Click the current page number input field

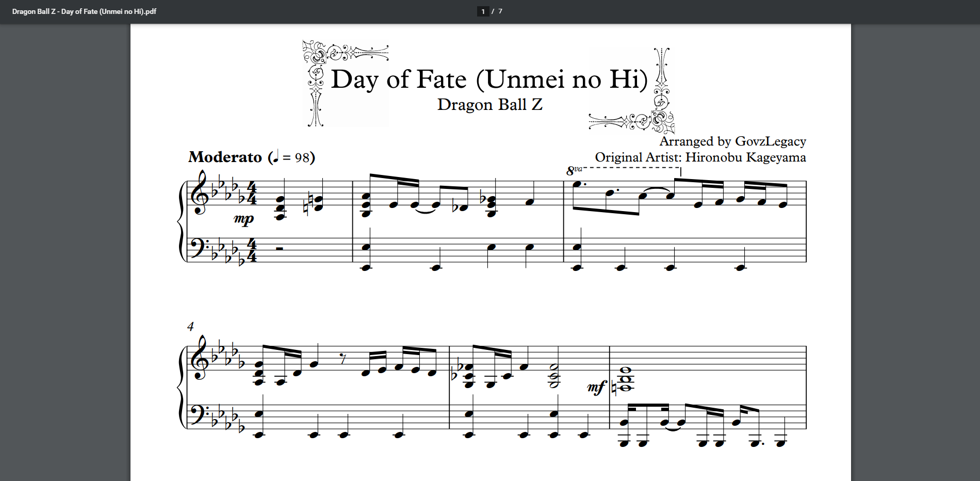[483, 11]
